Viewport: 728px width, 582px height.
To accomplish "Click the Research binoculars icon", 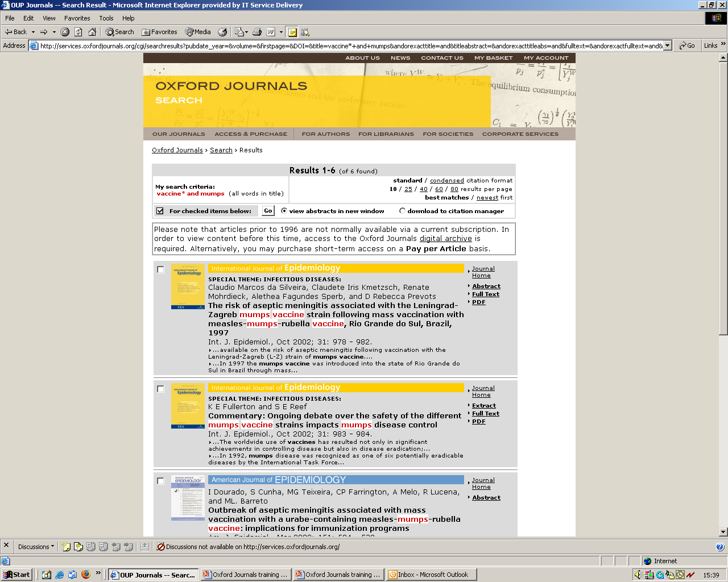I will click(x=305, y=32).
